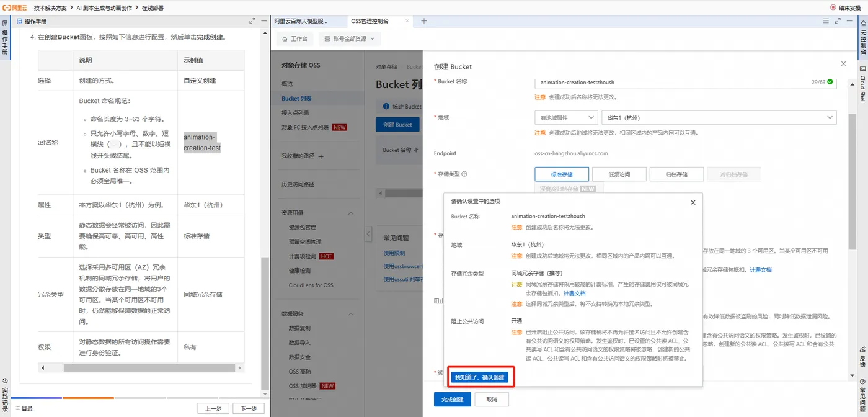Image resolution: width=868 pixels, height=417 pixels.
Task: Open 数据导入 in the sidebar
Action: tap(299, 343)
